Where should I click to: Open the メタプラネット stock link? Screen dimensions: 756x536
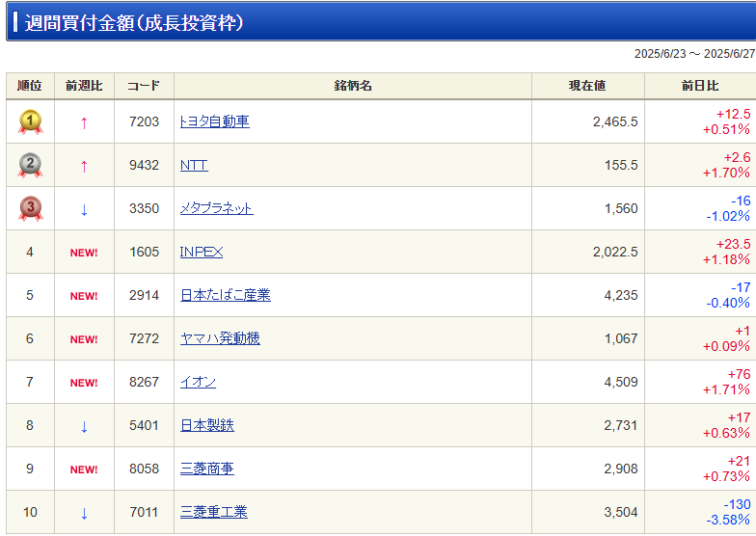[x=216, y=208]
